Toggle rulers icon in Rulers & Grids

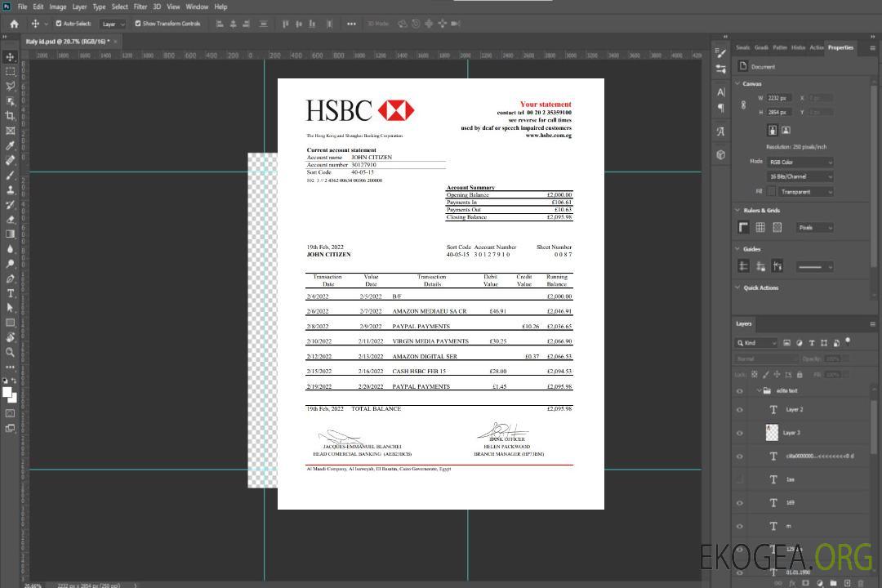click(x=744, y=227)
